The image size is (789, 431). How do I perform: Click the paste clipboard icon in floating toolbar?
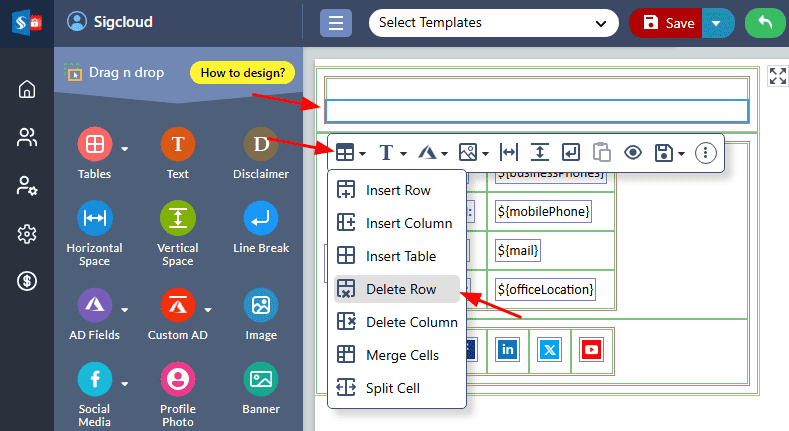pyautogui.click(x=601, y=153)
